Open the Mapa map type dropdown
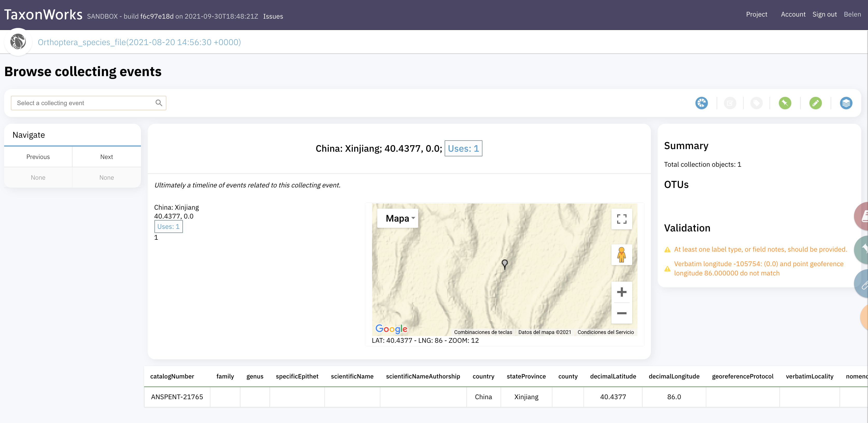 (x=398, y=218)
